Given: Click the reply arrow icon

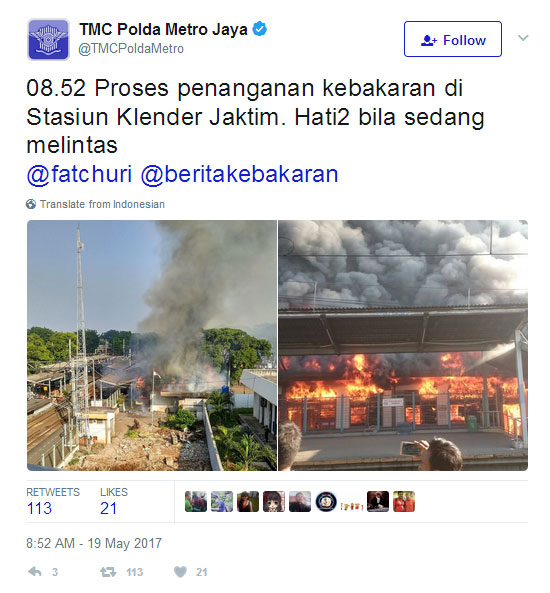Looking at the screenshot, I should (x=35, y=571).
